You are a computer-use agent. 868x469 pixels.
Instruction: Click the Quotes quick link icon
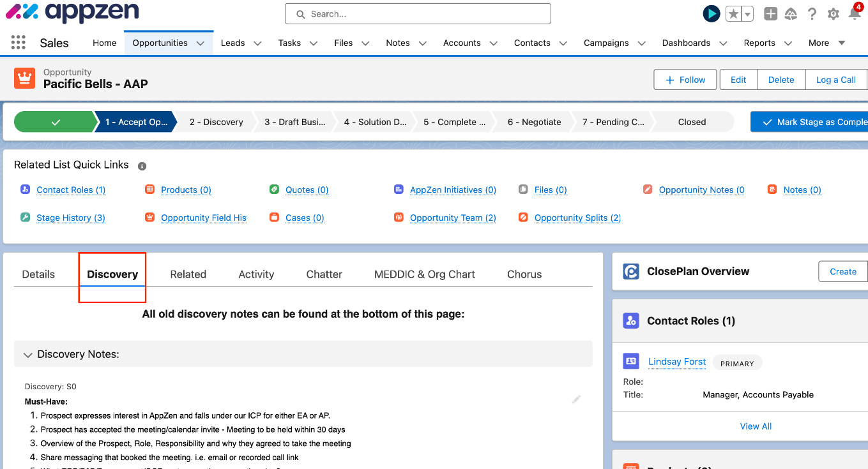tap(274, 190)
